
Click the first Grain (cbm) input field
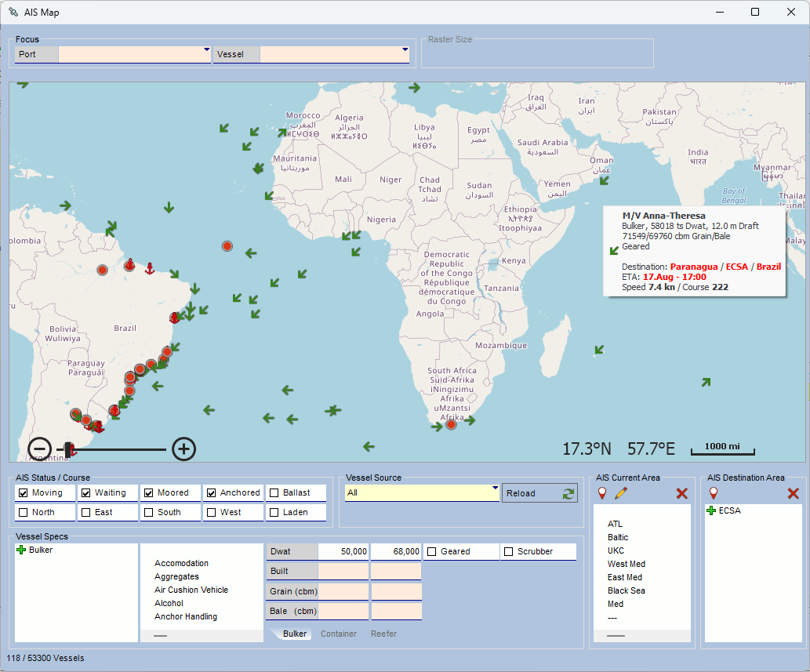coord(343,591)
